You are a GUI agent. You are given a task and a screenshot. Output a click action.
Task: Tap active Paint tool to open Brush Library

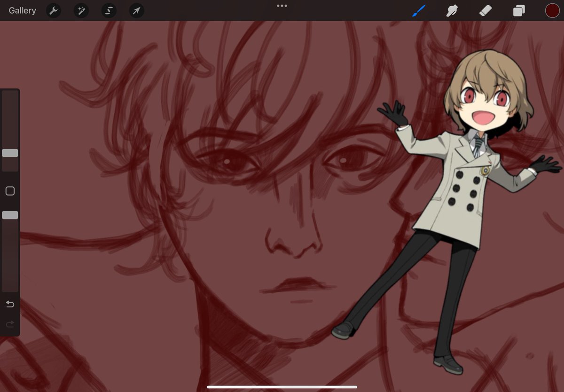click(x=418, y=10)
